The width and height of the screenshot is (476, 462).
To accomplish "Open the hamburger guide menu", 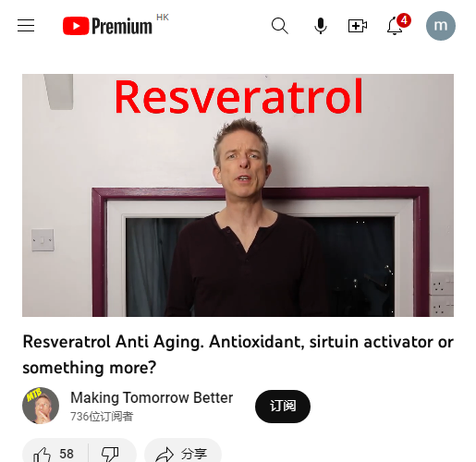I will coord(26,26).
